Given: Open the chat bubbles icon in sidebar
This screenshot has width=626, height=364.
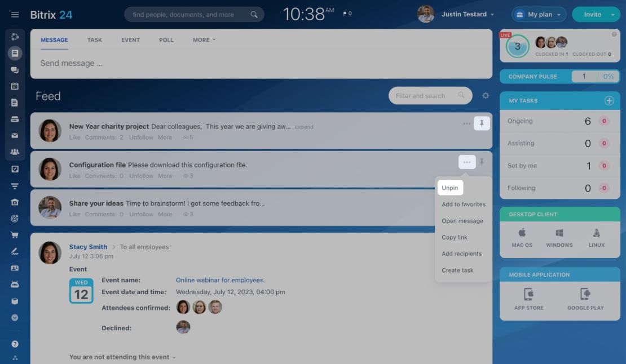Looking at the screenshot, I should [15, 70].
